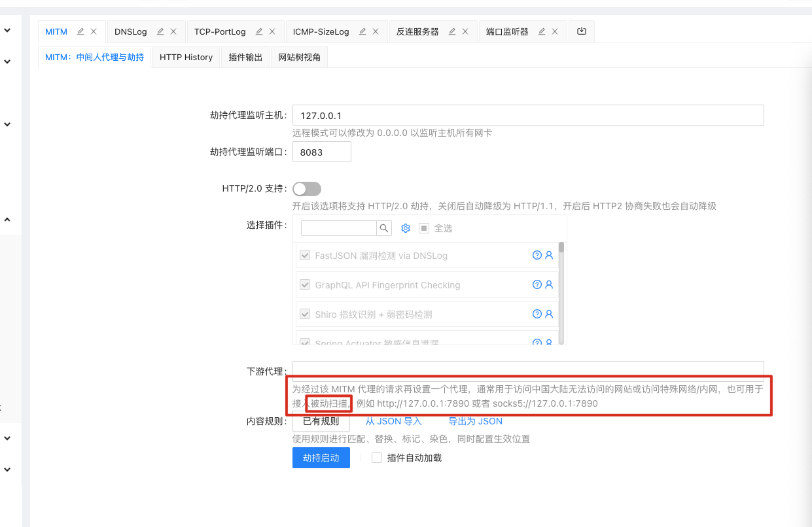Open the 网站树视角 tab
Viewport: 812px width, 527px height.
299,58
